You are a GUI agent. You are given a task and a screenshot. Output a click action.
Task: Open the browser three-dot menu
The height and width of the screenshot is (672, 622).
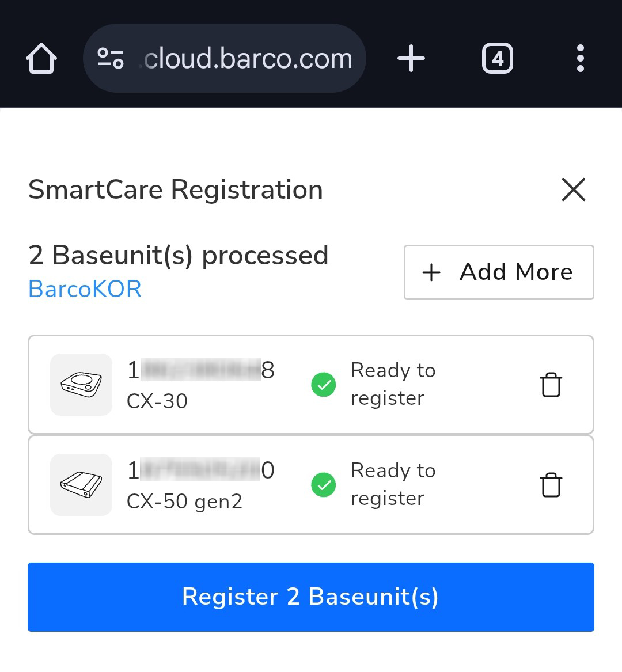(x=580, y=59)
